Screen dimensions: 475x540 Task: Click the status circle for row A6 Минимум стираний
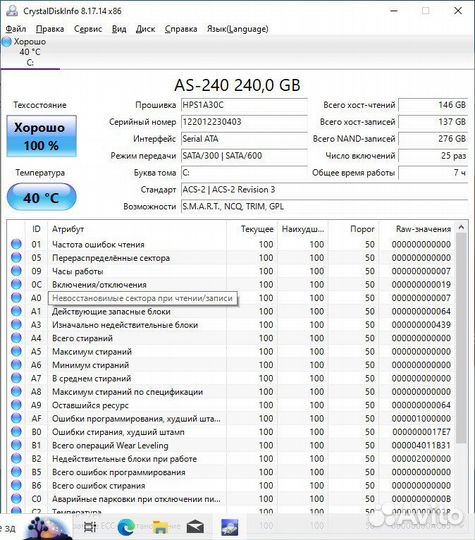[x=16, y=365]
